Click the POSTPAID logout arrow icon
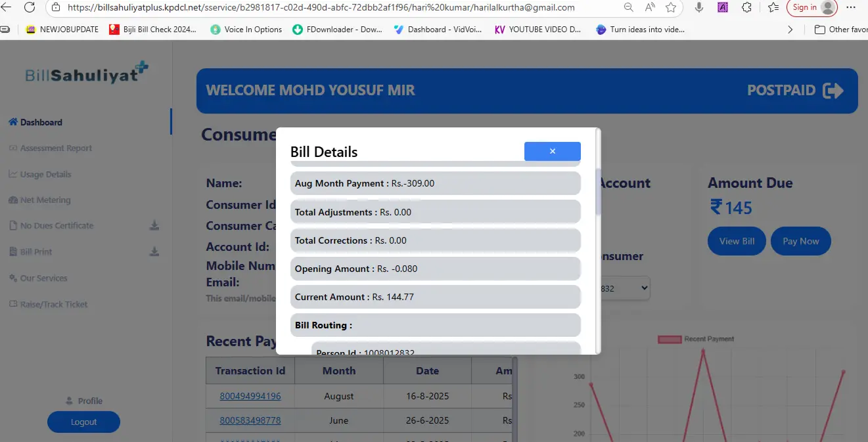Screen dimensions: 868x442 pyautogui.click(x=833, y=91)
